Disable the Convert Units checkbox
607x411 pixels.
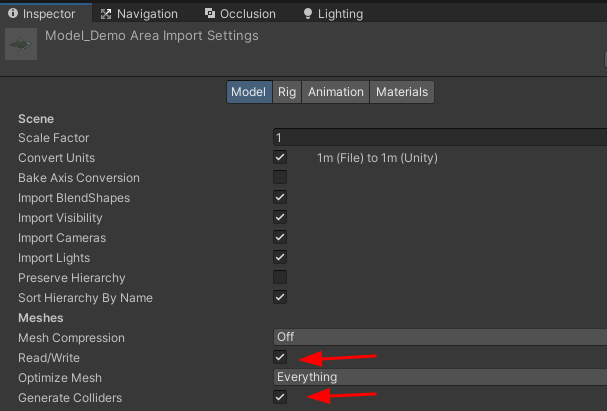tap(280, 157)
